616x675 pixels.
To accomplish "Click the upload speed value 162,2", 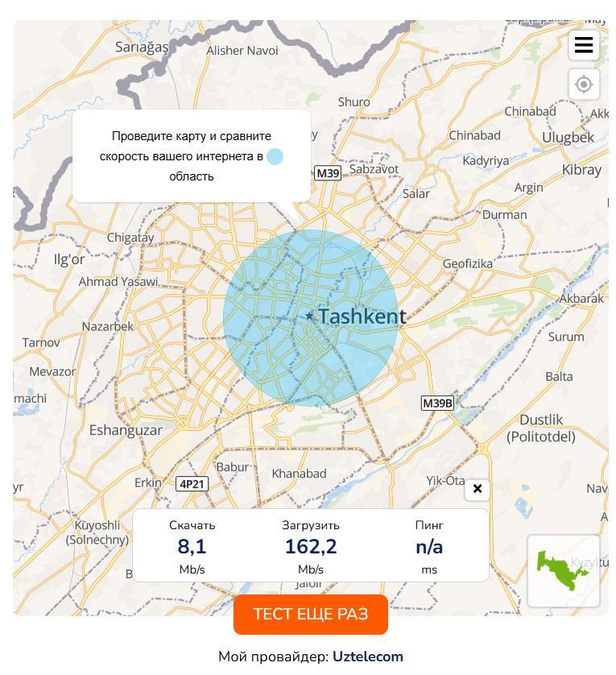I will [311, 547].
